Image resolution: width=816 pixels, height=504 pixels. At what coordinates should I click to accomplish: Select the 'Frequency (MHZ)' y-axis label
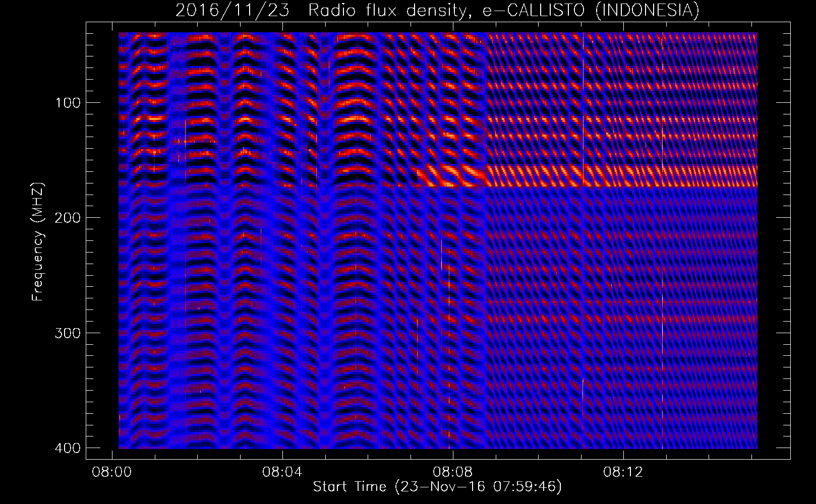pyautogui.click(x=38, y=242)
